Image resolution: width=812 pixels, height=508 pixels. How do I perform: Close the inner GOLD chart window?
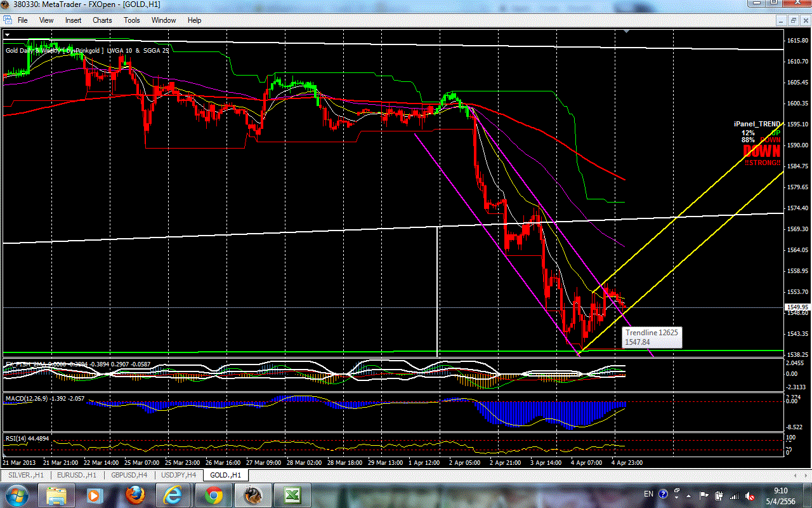pos(804,20)
